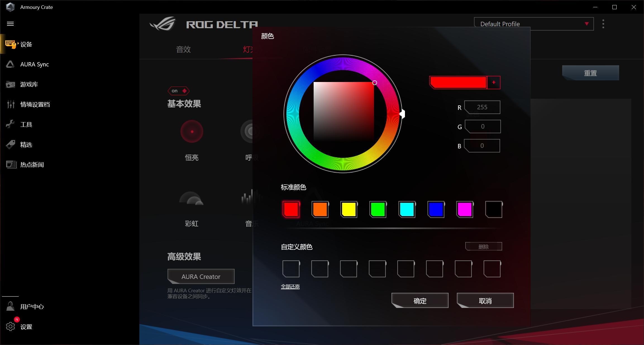Viewport: 644px width, 345px height.
Task: Open the three-dot profile options menu
Action: tap(603, 24)
